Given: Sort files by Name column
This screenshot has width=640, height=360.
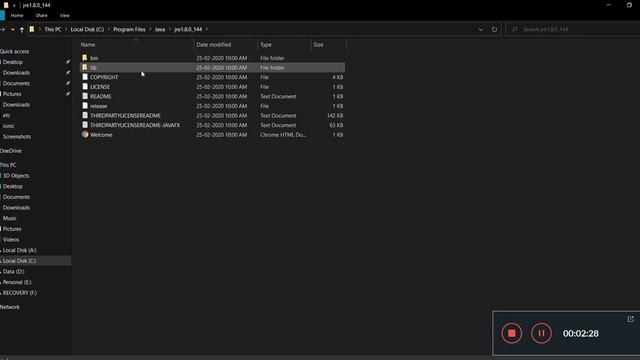Looking at the screenshot, I should tap(88, 44).
